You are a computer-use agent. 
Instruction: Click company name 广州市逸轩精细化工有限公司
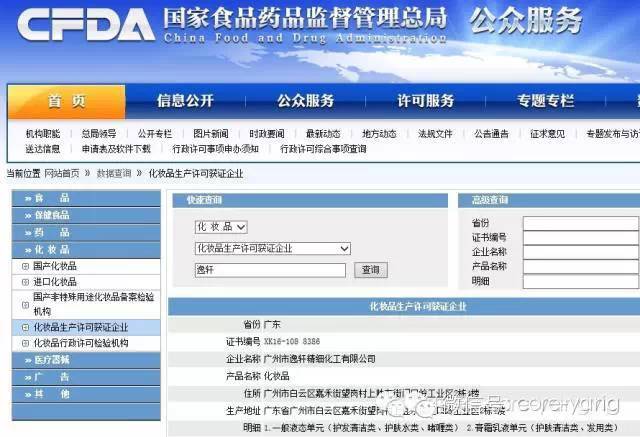click(320, 359)
